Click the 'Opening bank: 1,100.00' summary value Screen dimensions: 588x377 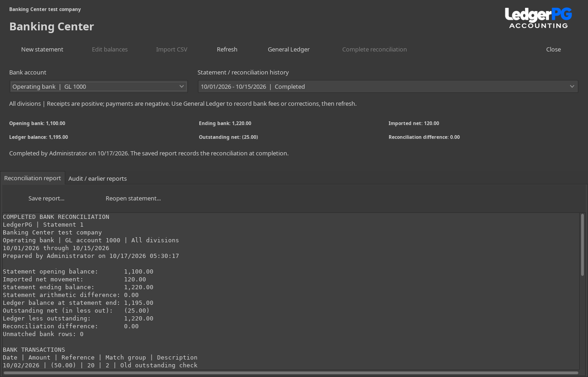37,123
